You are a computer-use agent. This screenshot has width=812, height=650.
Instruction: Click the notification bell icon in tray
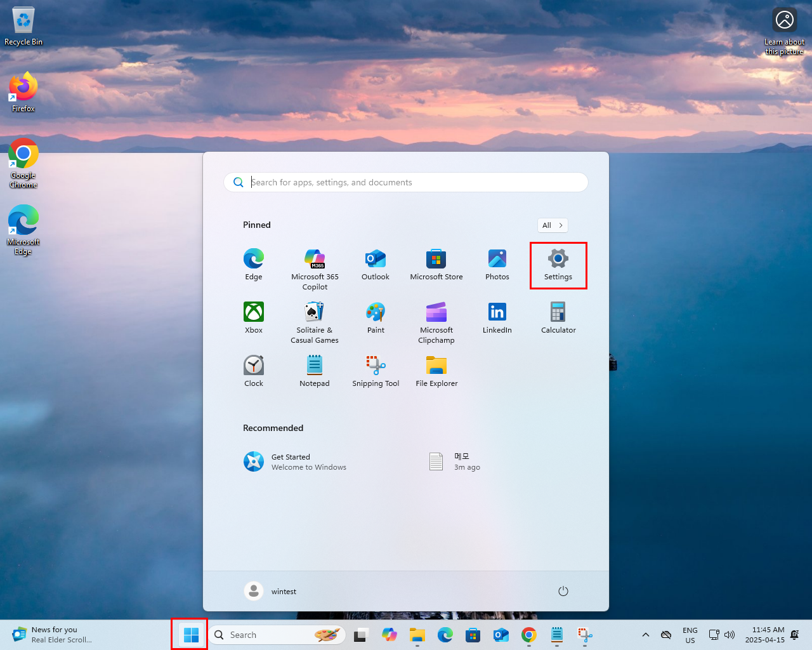click(x=794, y=635)
